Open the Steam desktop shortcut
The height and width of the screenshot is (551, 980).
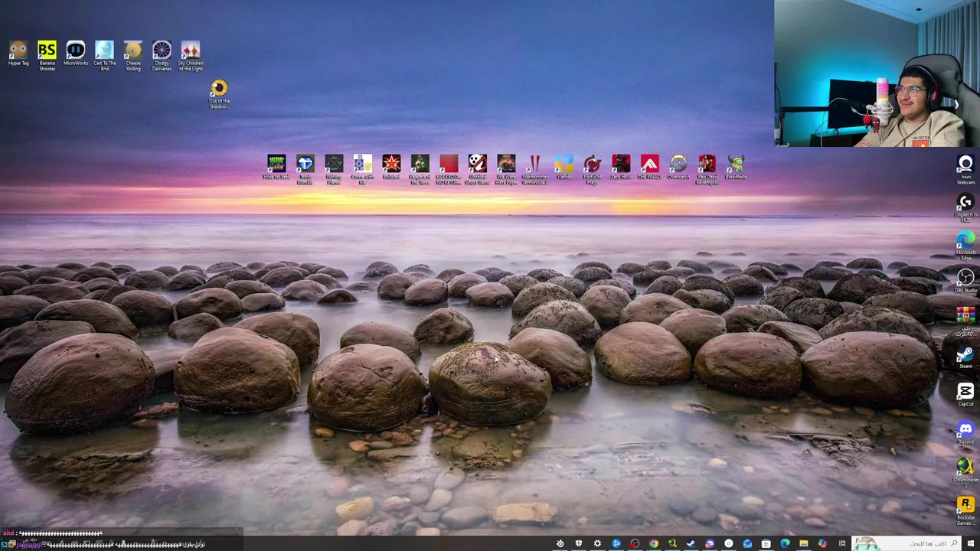click(x=965, y=356)
